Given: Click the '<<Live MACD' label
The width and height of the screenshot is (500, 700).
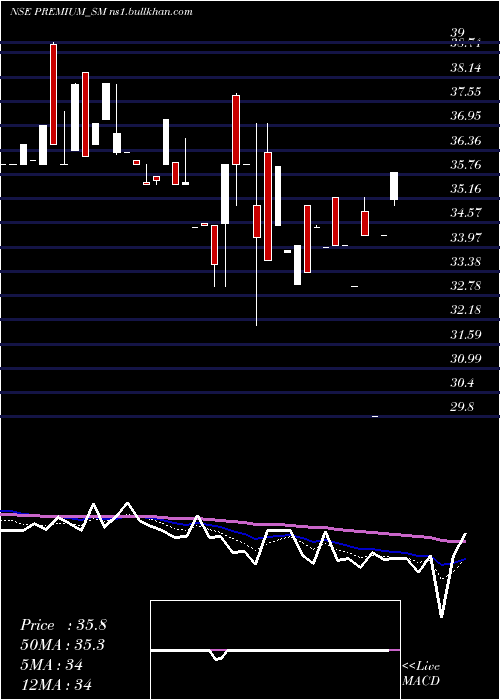Looking at the screenshot, I should (x=421, y=674).
